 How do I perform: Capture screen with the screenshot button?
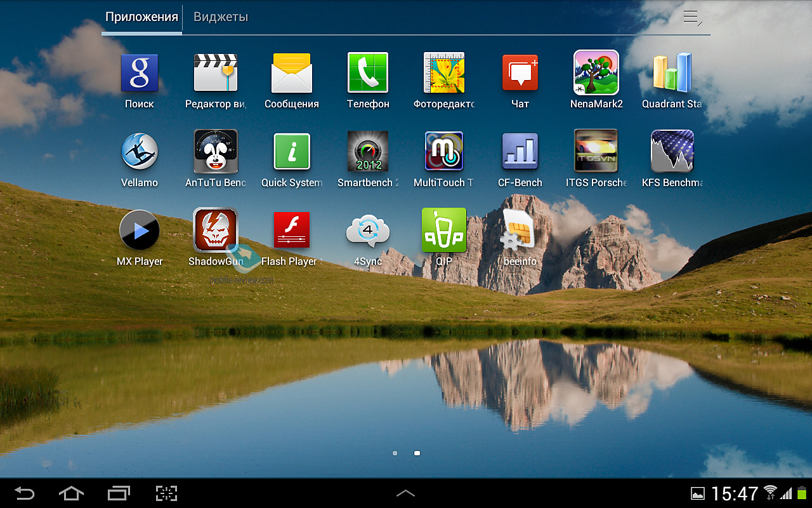point(166,493)
